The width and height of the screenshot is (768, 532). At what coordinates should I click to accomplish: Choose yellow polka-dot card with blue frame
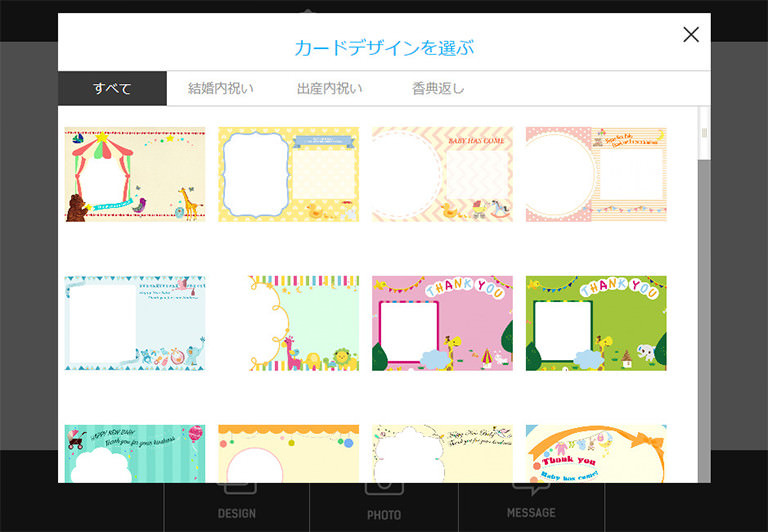click(288, 174)
